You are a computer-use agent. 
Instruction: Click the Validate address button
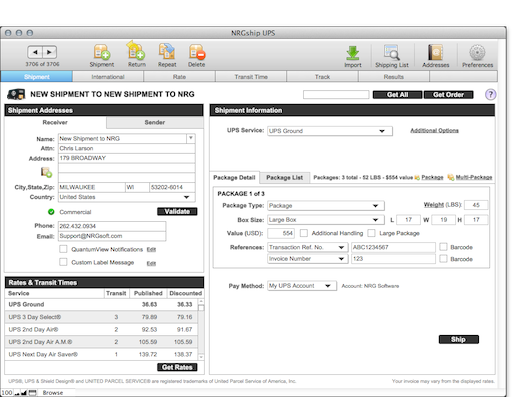[x=177, y=211]
